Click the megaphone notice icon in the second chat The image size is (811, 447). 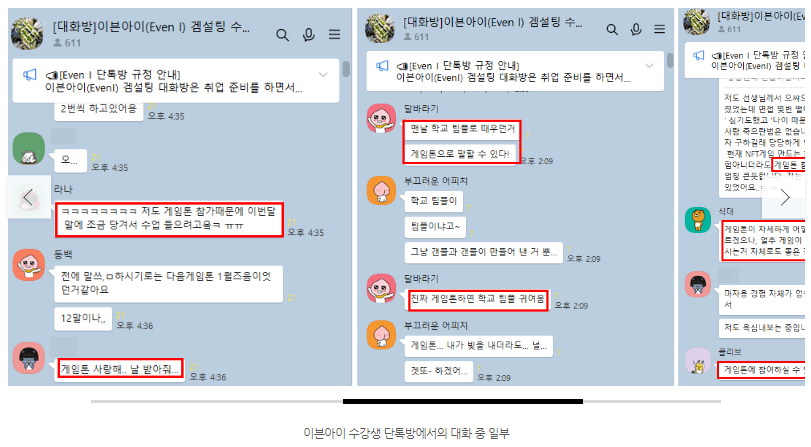[x=382, y=66]
